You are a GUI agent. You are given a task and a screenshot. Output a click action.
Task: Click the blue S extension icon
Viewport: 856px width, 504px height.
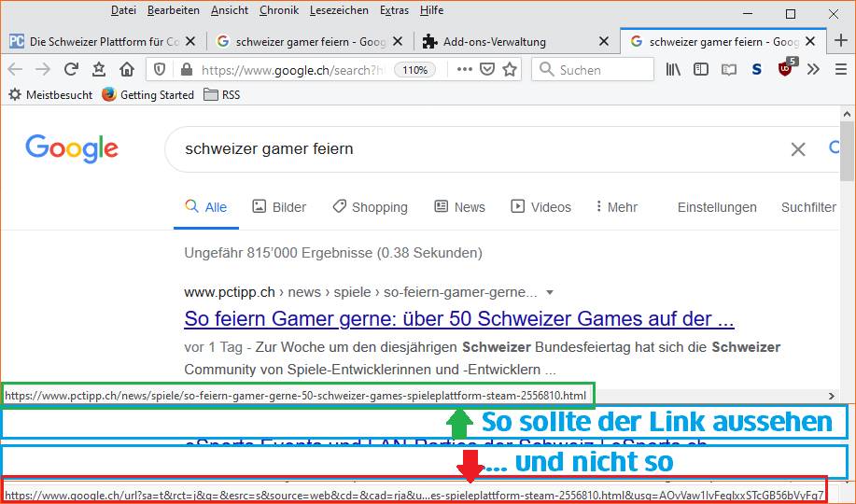point(756,69)
